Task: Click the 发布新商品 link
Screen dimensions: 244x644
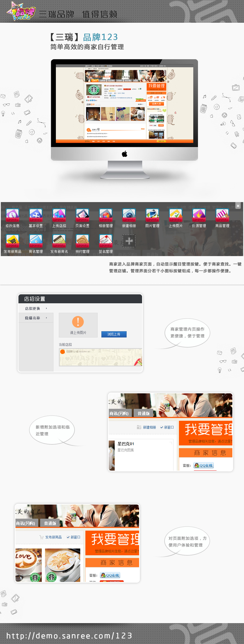Action: 53,537
